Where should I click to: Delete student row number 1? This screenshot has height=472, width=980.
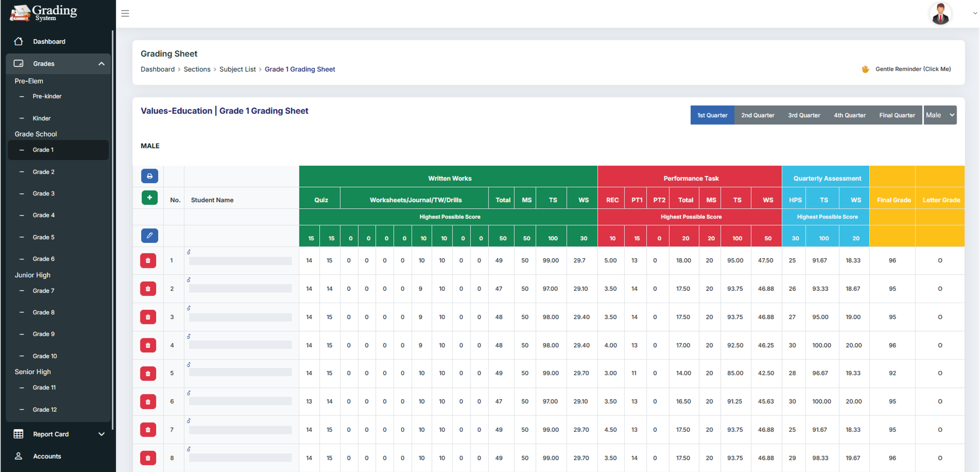[x=148, y=261]
